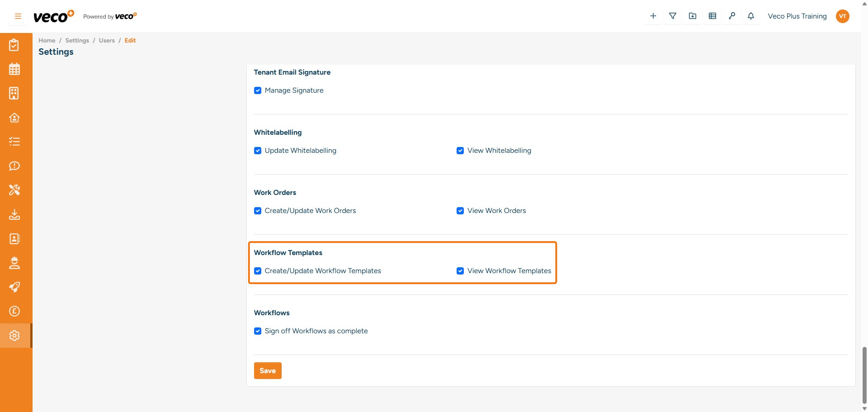Navigate to Settings via breadcrumb link
This screenshot has width=868, height=412.
pyautogui.click(x=77, y=40)
